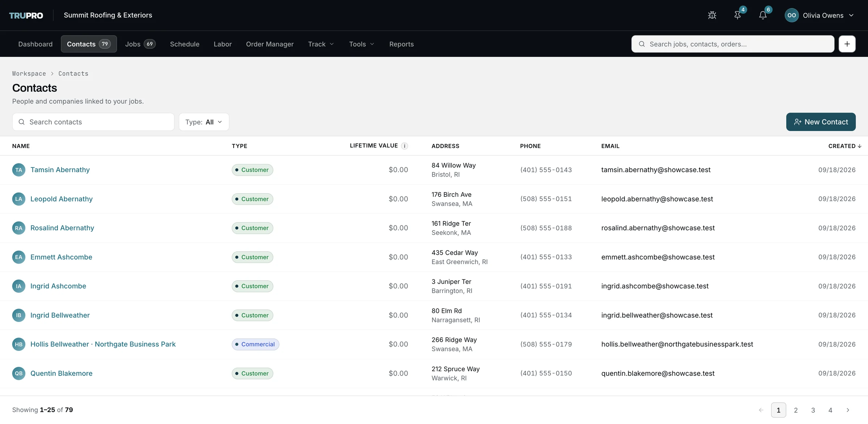
Task: Open Leopold Abernathy contact
Action: pyautogui.click(x=61, y=199)
